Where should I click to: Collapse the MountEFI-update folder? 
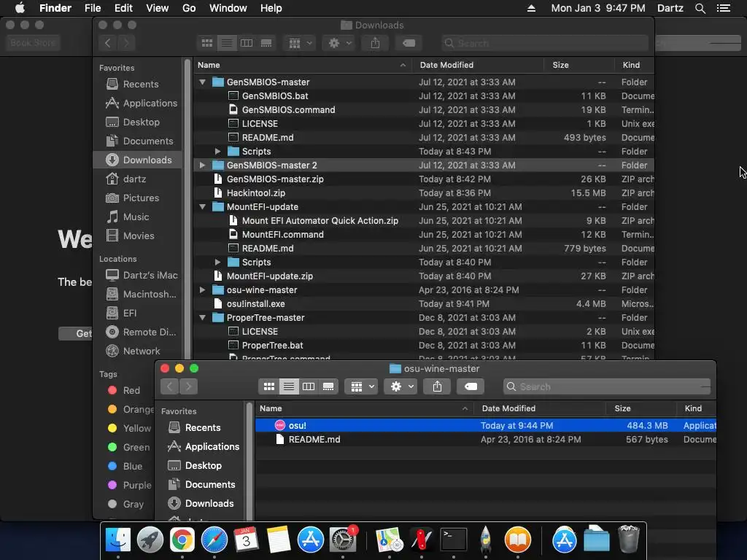coord(203,206)
